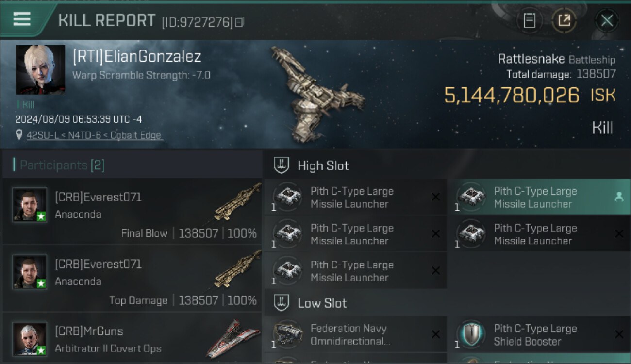The height and width of the screenshot is (364, 631).
Task: Open the Participants [2] section header
Action: pyautogui.click(x=62, y=165)
